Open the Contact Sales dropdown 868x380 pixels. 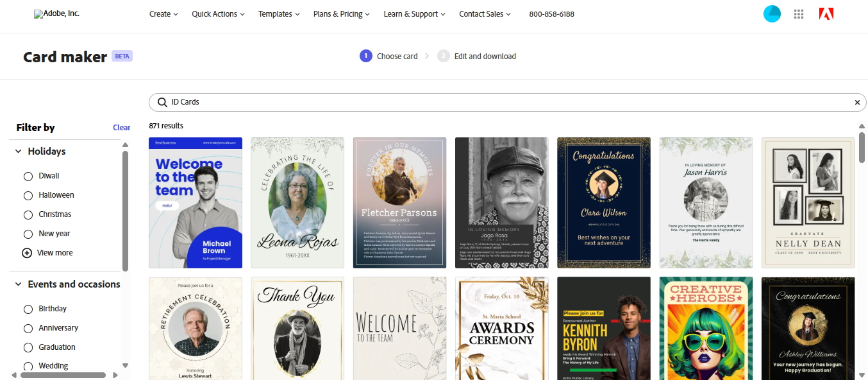[x=485, y=14]
